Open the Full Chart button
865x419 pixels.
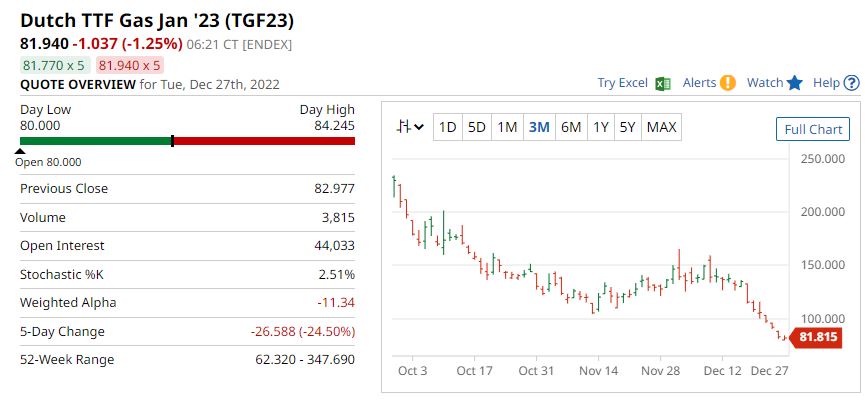(812, 129)
